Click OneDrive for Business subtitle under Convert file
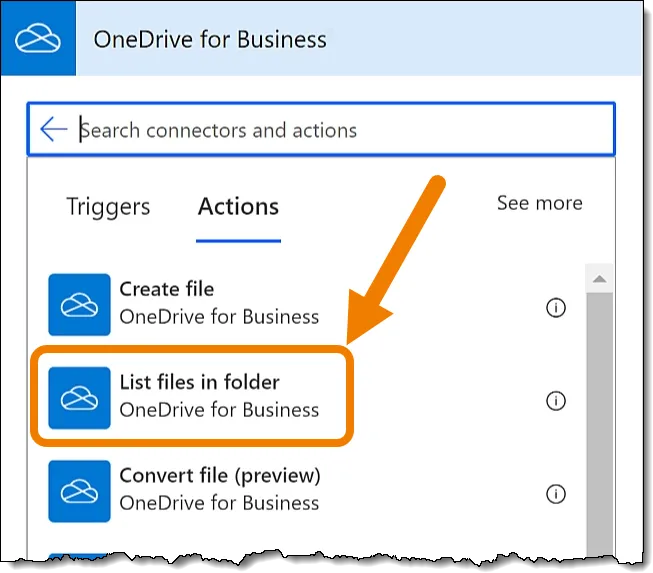The width and height of the screenshot is (653, 573). coord(219,503)
